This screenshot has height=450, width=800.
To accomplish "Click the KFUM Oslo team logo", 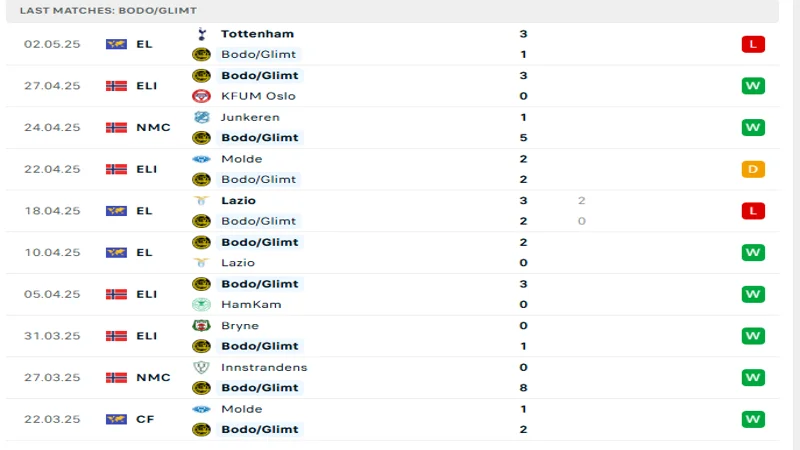I will 201,96.
